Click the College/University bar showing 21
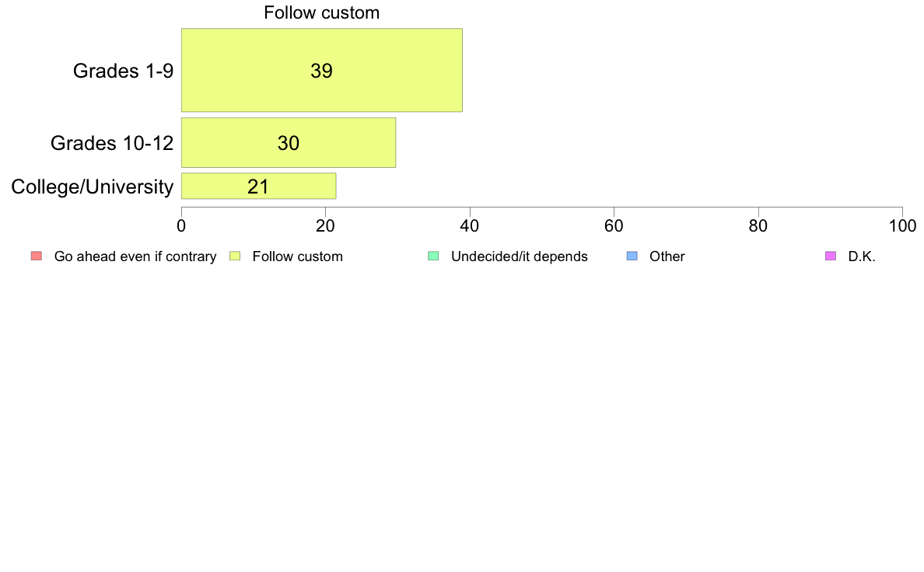 [258, 187]
